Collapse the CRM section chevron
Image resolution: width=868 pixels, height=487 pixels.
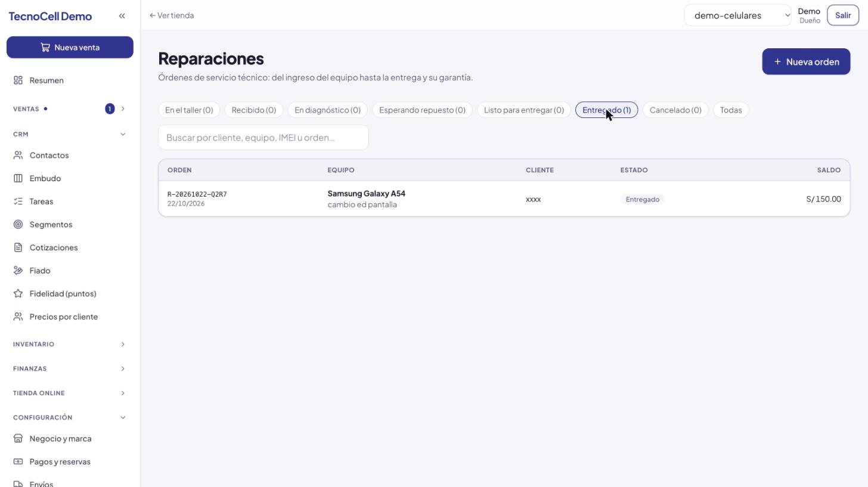point(123,134)
